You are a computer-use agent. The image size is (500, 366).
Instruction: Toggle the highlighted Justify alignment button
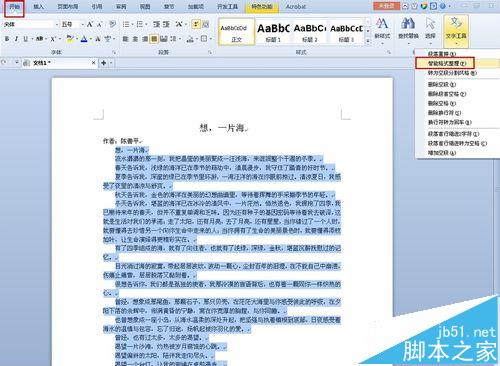154,39
